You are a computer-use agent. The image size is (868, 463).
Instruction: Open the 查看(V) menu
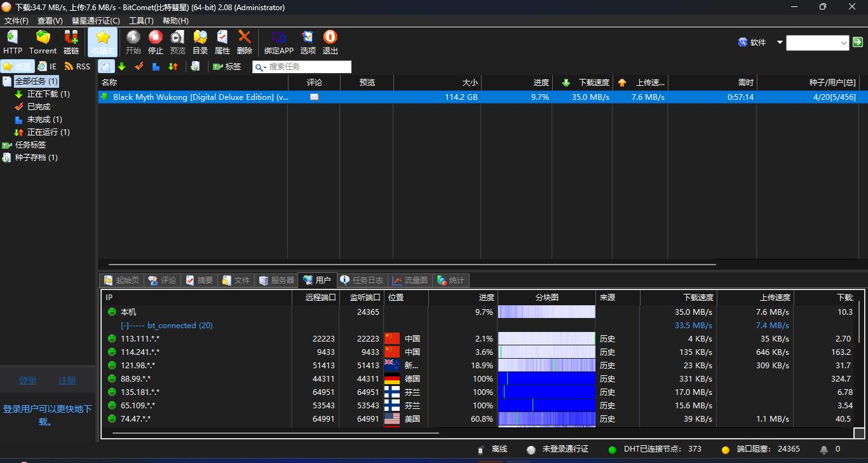(50, 21)
